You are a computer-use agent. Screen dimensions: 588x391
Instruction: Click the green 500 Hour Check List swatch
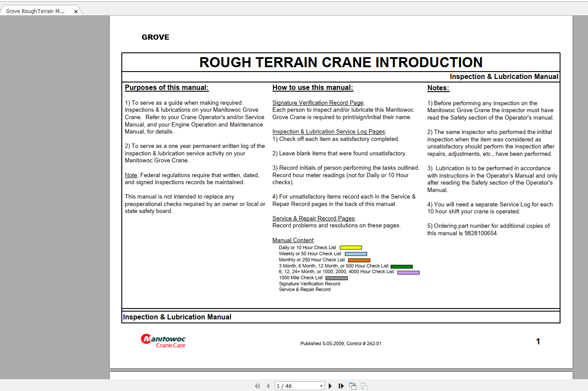tap(402, 266)
